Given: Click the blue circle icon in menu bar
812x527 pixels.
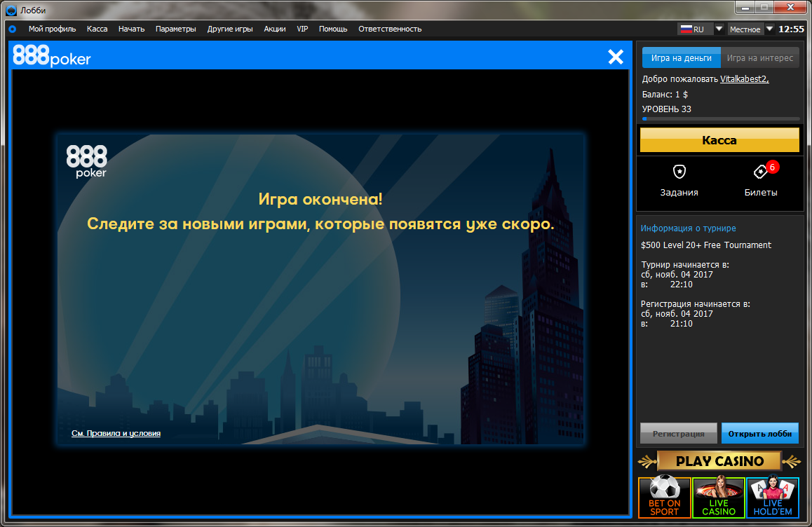Looking at the screenshot, I should [x=13, y=29].
